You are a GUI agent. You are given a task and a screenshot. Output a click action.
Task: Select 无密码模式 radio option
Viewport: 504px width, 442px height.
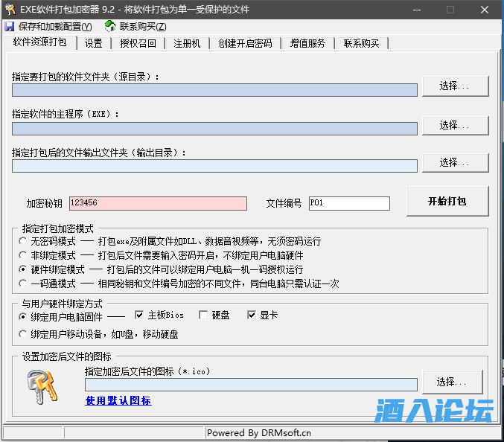coord(23,242)
